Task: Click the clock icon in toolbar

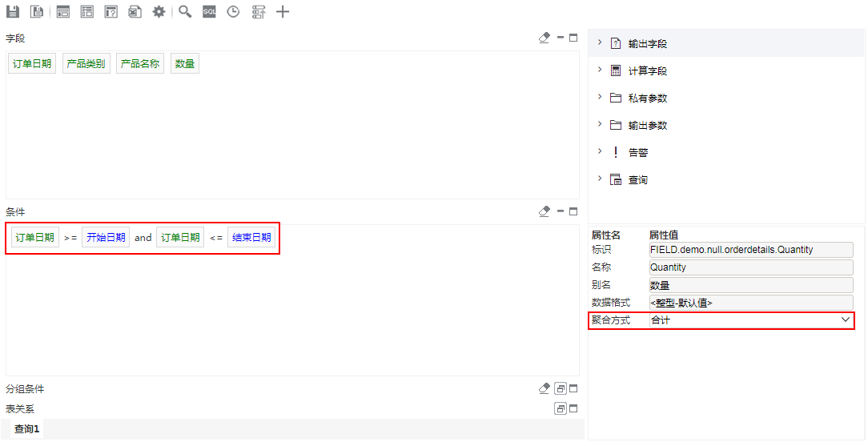Action: click(x=233, y=12)
